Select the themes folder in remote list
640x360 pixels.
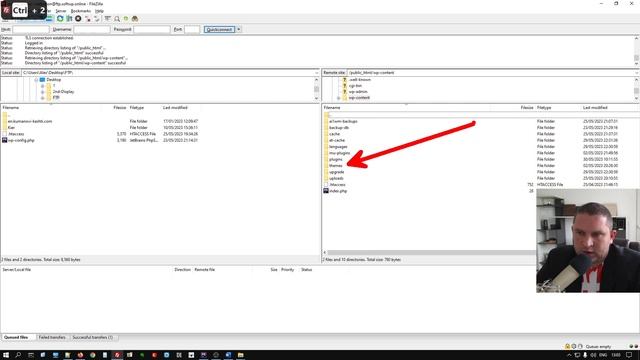(x=336, y=166)
